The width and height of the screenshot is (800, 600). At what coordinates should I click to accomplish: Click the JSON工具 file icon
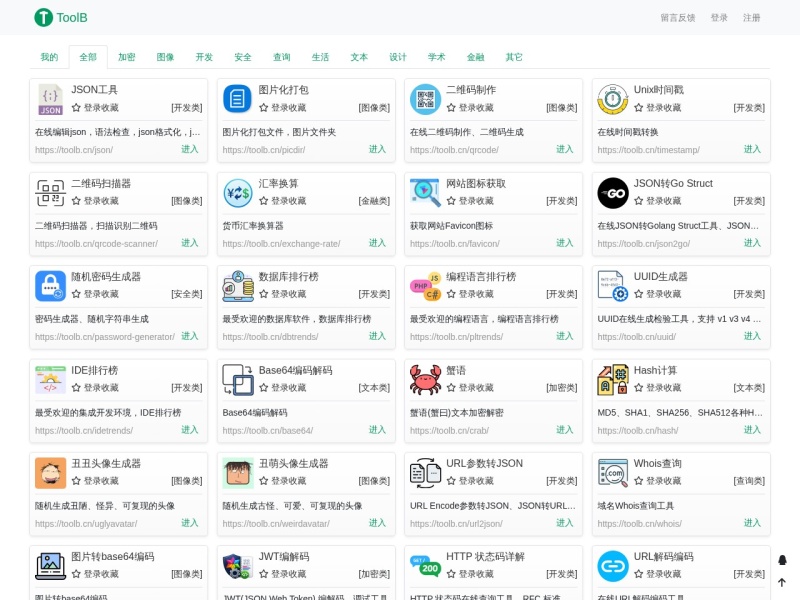(51, 99)
